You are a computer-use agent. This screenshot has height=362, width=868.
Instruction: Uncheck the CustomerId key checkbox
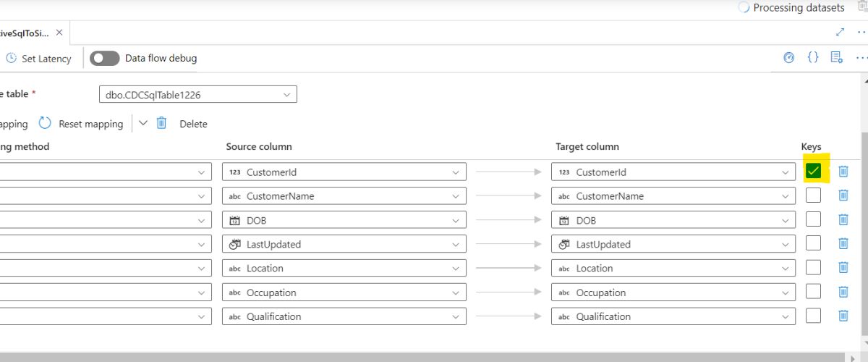[814, 172]
